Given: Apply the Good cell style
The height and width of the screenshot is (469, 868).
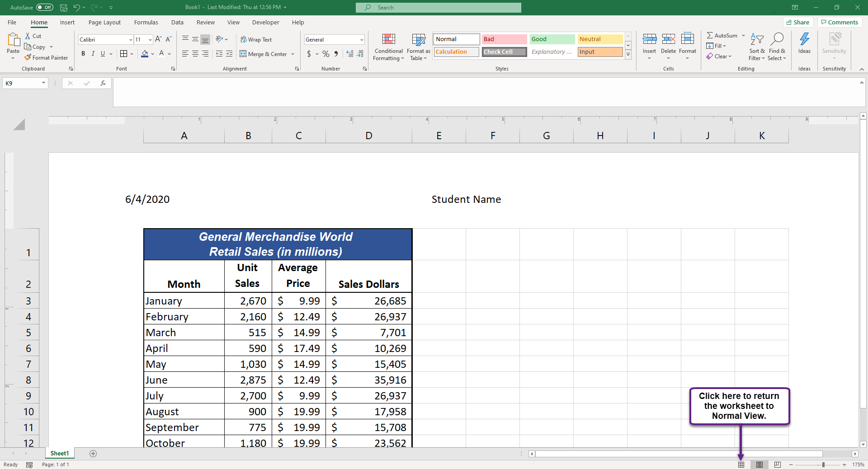Looking at the screenshot, I should [x=552, y=39].
